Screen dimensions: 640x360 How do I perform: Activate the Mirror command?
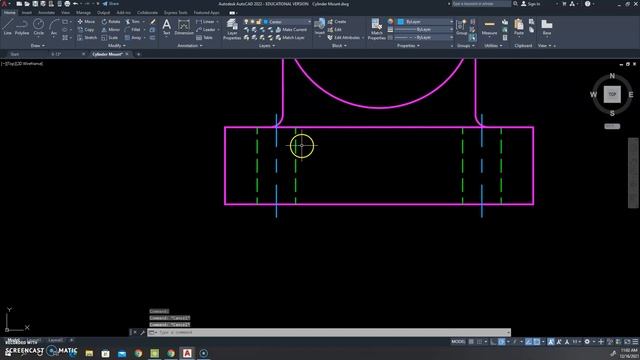[x=111, y=29]
